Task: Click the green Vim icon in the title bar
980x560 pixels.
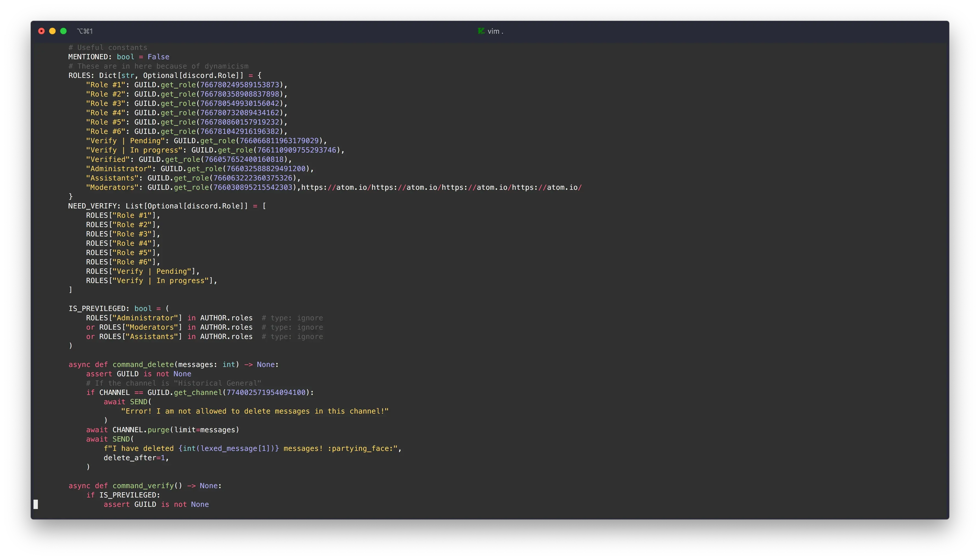Action: [x=481, y=31]
